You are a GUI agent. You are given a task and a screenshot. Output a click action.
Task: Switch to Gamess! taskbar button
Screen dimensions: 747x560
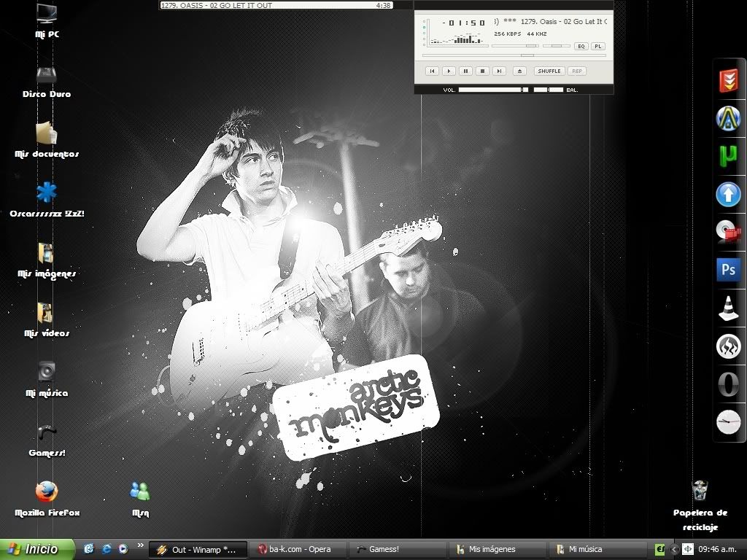[398, 550]
